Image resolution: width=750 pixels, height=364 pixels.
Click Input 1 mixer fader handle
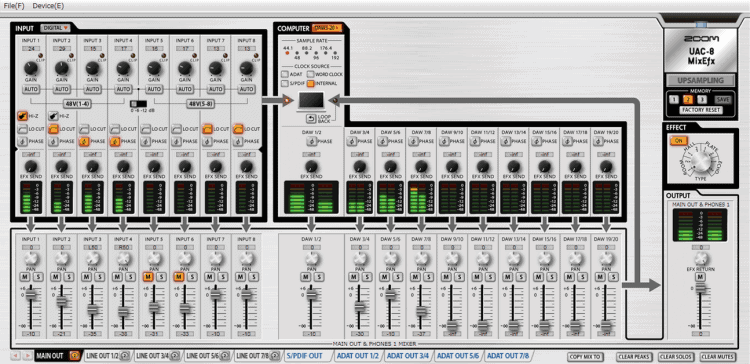(31, 294)
